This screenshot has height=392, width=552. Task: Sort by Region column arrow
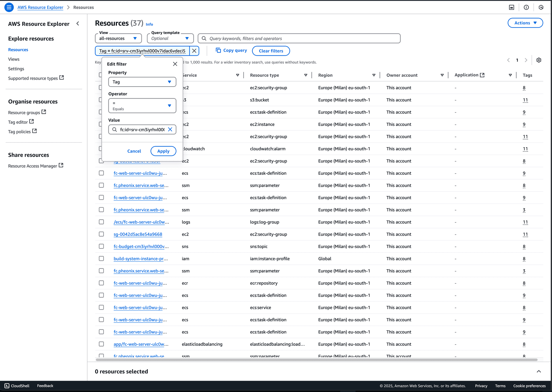[x=374, y=75]
